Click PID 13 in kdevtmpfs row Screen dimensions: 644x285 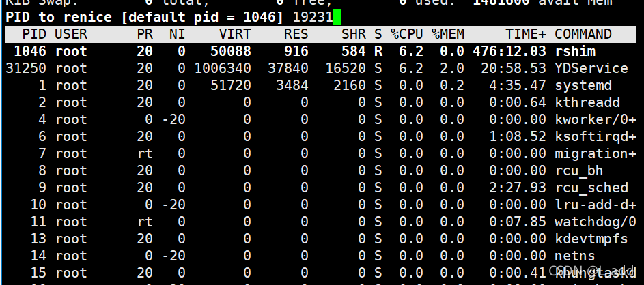point(38,239)
